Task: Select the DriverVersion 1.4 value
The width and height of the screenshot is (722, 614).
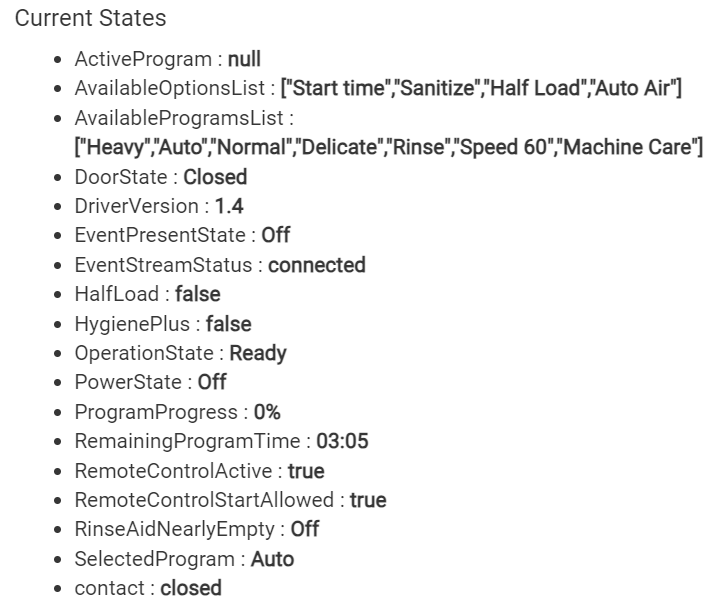Action: pos(229,206)
